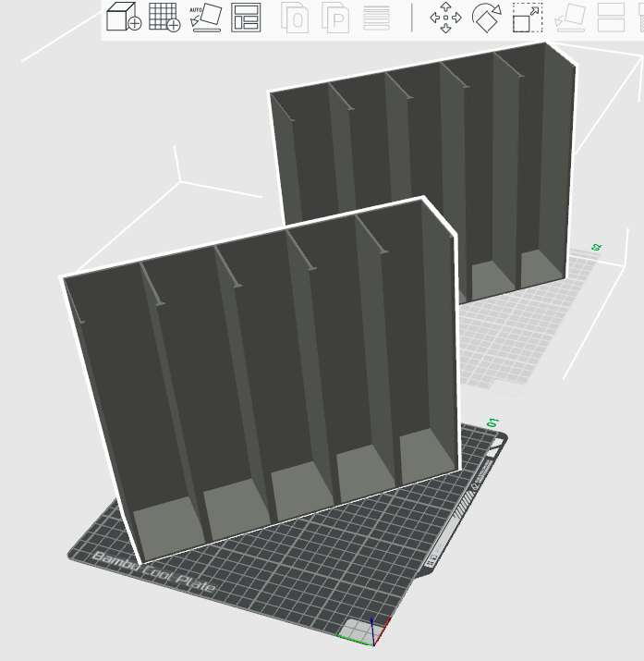
Task: Click the green 02 plate number label
Action: click(596, 247)
